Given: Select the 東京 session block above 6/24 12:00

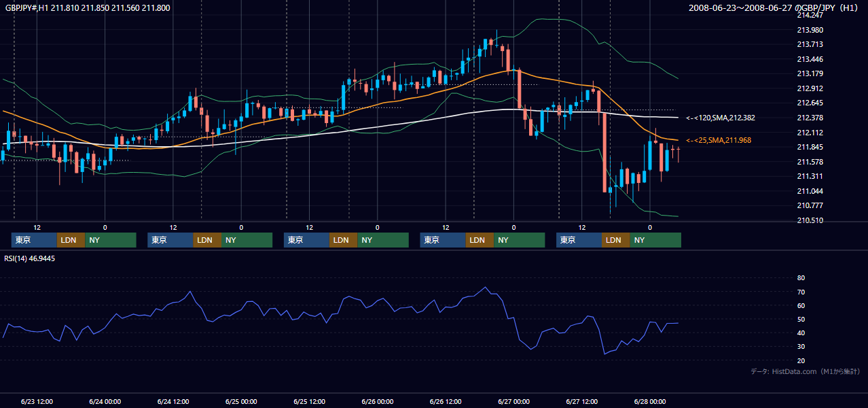Looking at the screenshot, I should [170, 240].
